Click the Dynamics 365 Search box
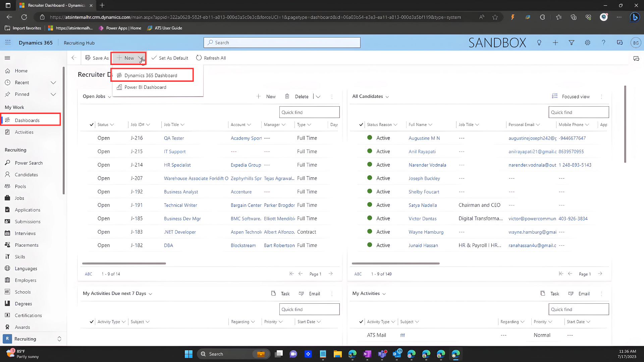Viewport: 644px width, 362px height. [x=282, y=43]
